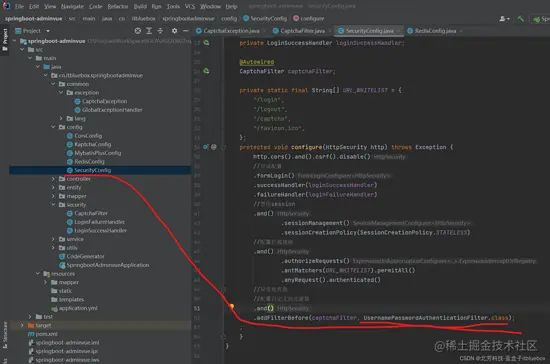Collapse the security folder in tree
The width and height of the screenshot is (550, 364).
[x=53, y=205]
